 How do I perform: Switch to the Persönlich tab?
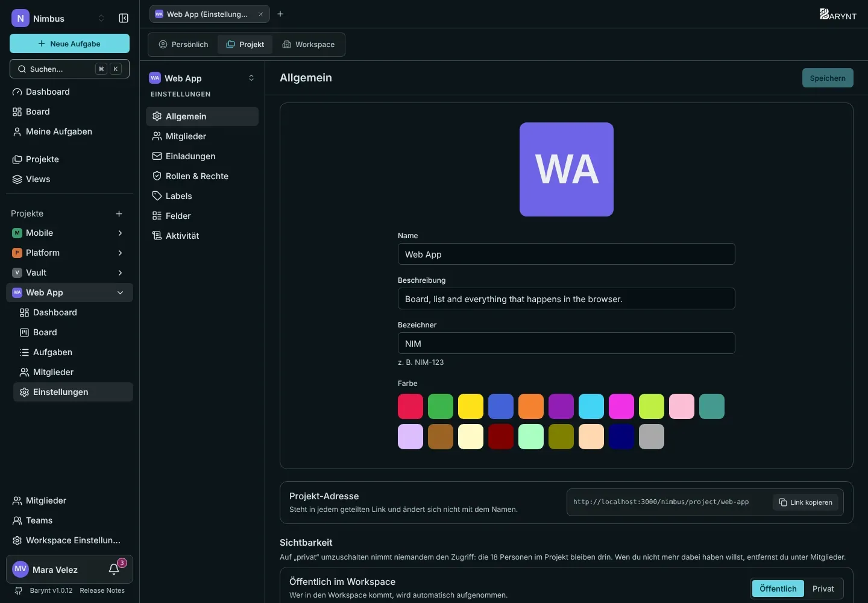point(183,45)
